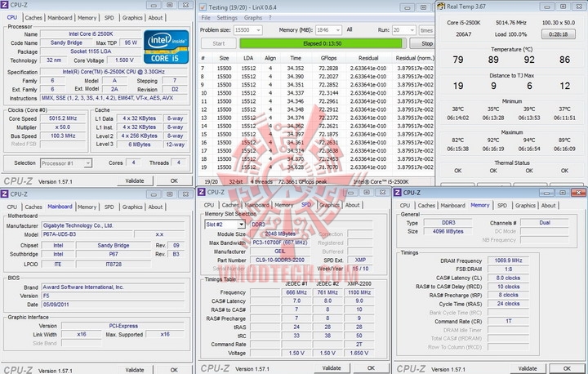The width and height of the screenshot is (588, 374).
Task: Expand the Problem size dropdown in LinX
Action: [258, 30]
